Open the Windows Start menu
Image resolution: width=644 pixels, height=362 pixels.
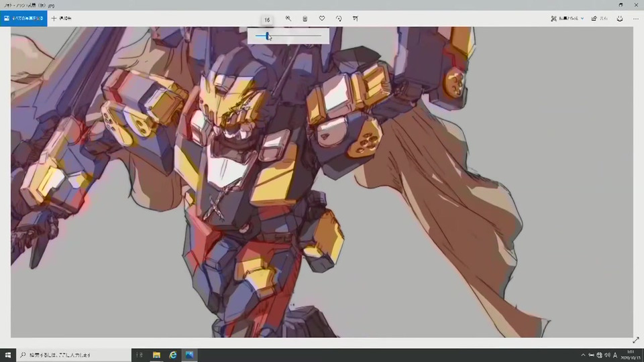click(x=8, y=355)
